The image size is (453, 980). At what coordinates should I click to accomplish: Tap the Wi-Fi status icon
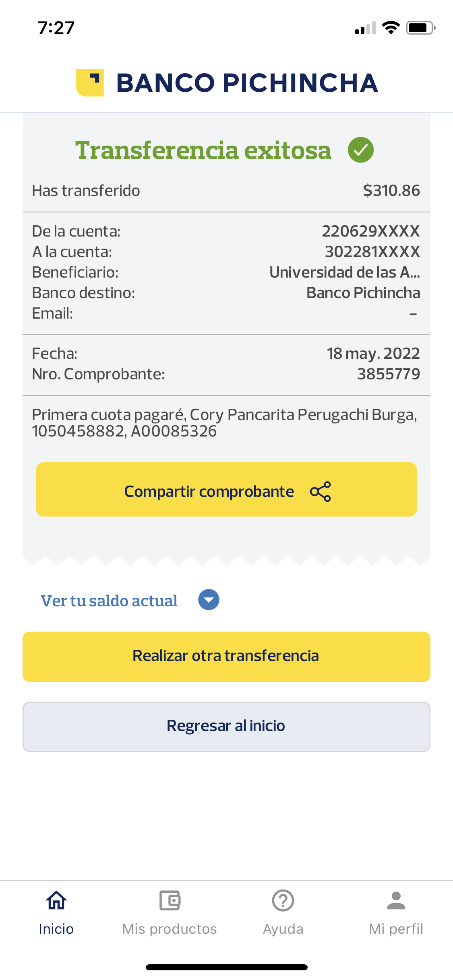[x=391, y=28]
